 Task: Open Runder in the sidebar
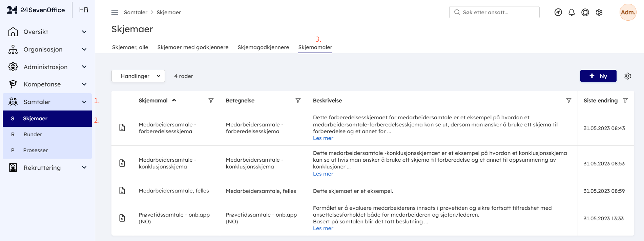[x=47, y=135]
